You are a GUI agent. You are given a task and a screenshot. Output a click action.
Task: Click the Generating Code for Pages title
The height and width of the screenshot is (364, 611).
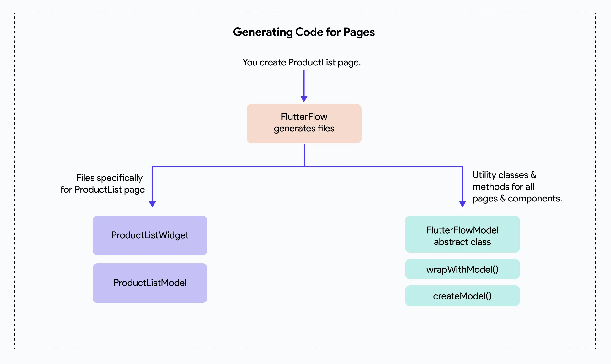click(304, 32)
